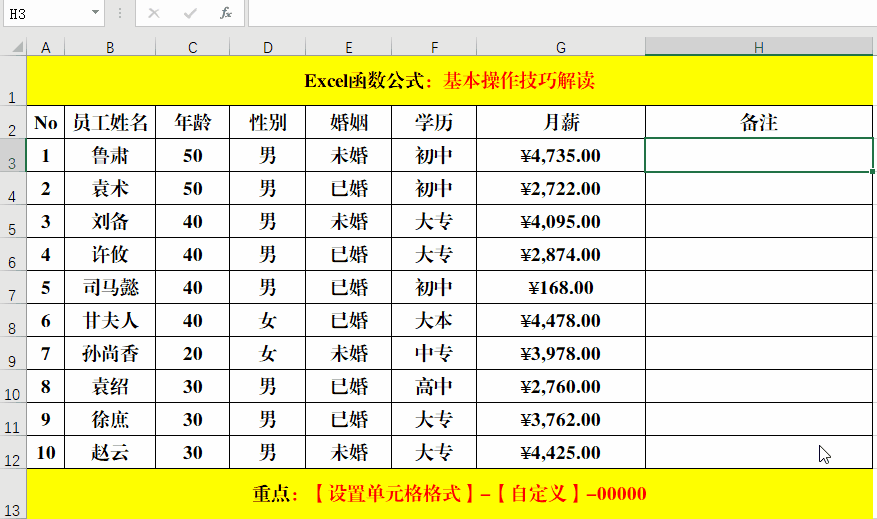Click salary cell '¥3,762.00'
877x519 pixels.
coord(561,419)
